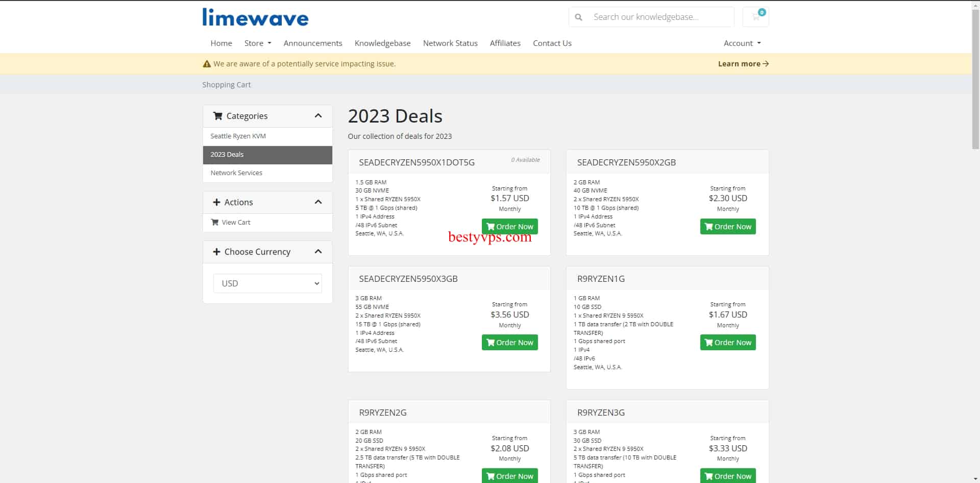Screen dimensions: 980x483
Task: Collapse the Actions panel chevron
Action: (x=318, y=202)
